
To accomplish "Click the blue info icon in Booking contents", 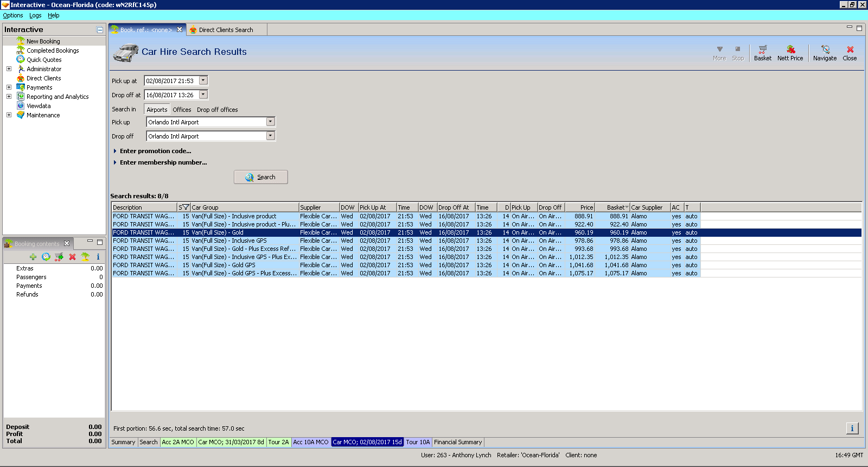I will pyautogui.click(x=98, y=257).
